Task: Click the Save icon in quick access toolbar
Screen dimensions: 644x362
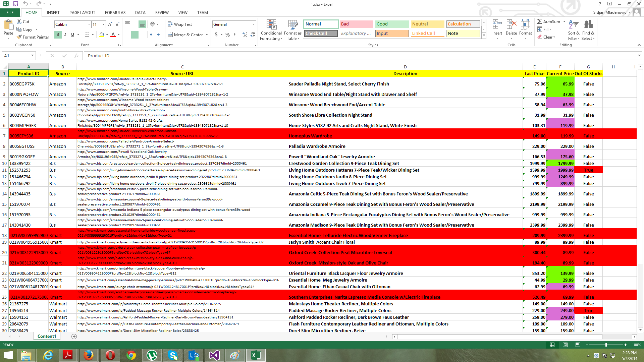Action: 15,4
